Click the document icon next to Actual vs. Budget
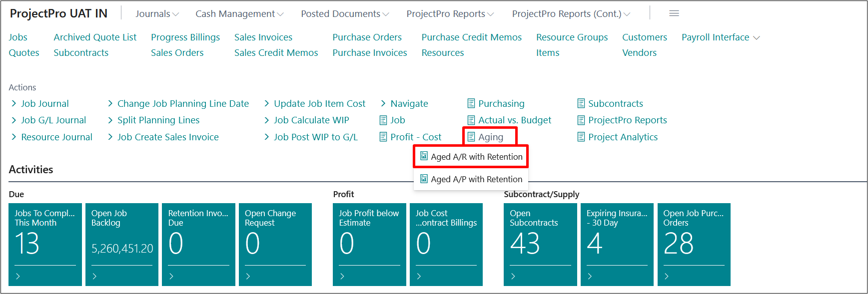The width and height of the screenshot is (868, 294). click(471, 120)
